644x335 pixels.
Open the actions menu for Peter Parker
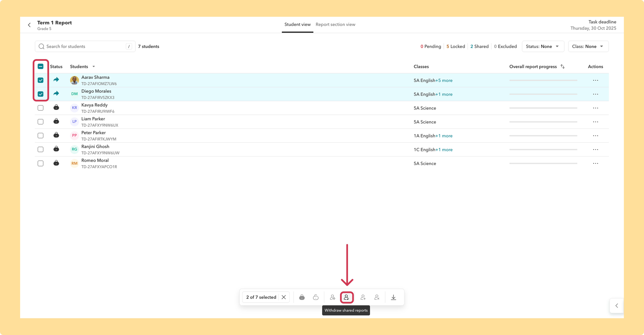click(x=595, y=136)
